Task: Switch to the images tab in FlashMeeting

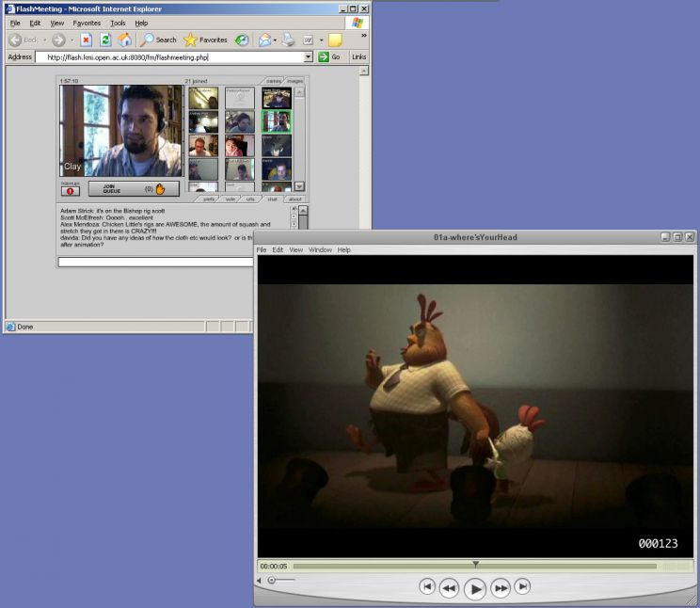Action: [x=294, y=81]
